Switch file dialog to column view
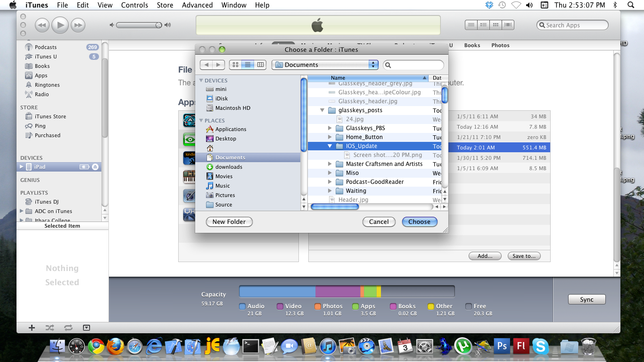This screenshot has width=644, height=362. tap(260, 65)
